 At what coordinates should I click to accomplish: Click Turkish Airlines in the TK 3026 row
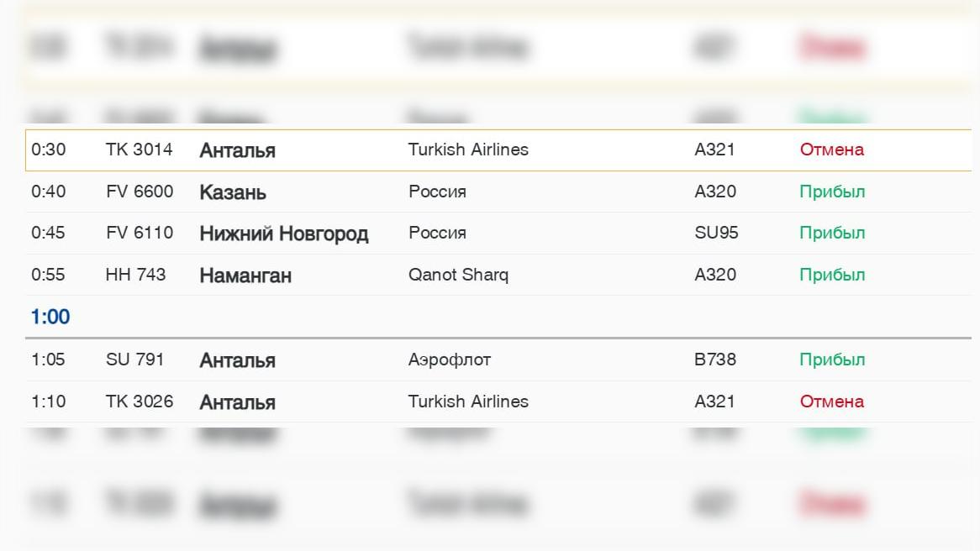tap(468, 401)
